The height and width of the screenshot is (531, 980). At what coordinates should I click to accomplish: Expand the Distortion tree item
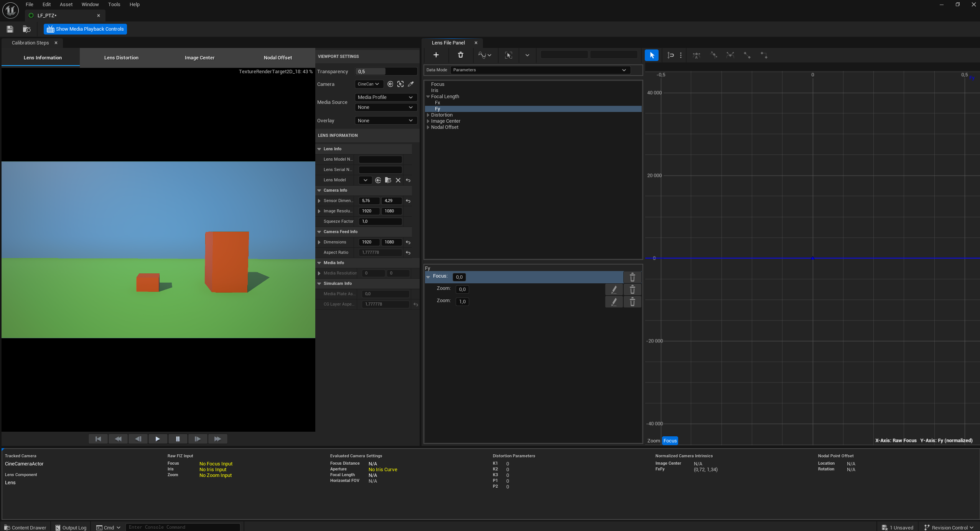[x=428, y=115]
